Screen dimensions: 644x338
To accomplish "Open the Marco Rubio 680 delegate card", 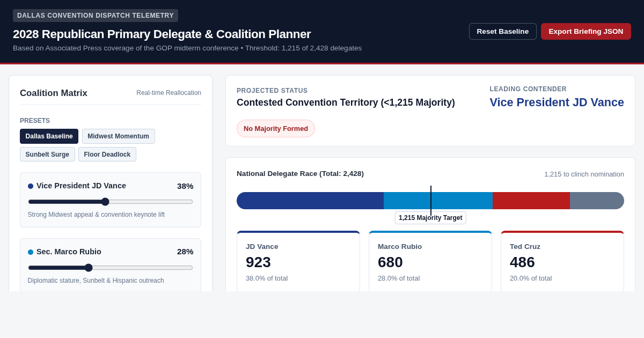I will coord(430,261).
